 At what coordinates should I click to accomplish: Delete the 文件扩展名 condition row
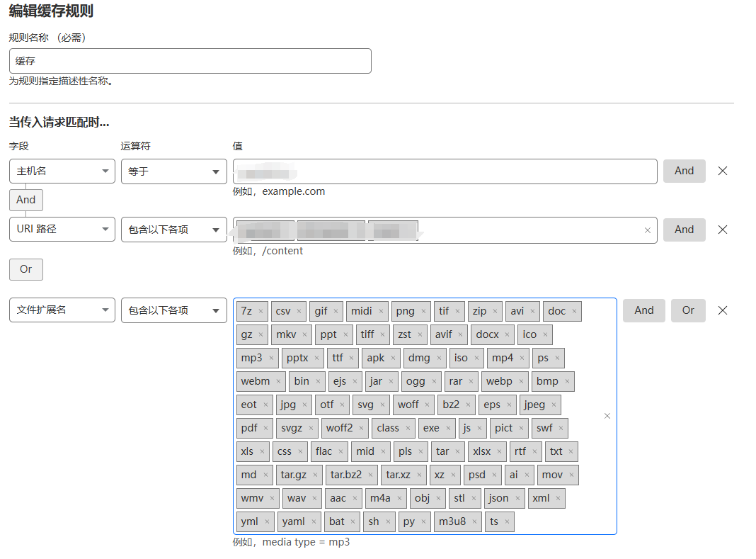coord(722,310)
